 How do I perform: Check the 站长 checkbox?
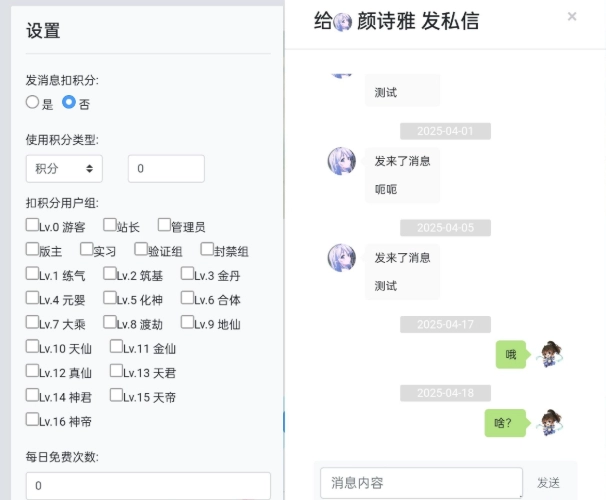[x=110, y=225]
